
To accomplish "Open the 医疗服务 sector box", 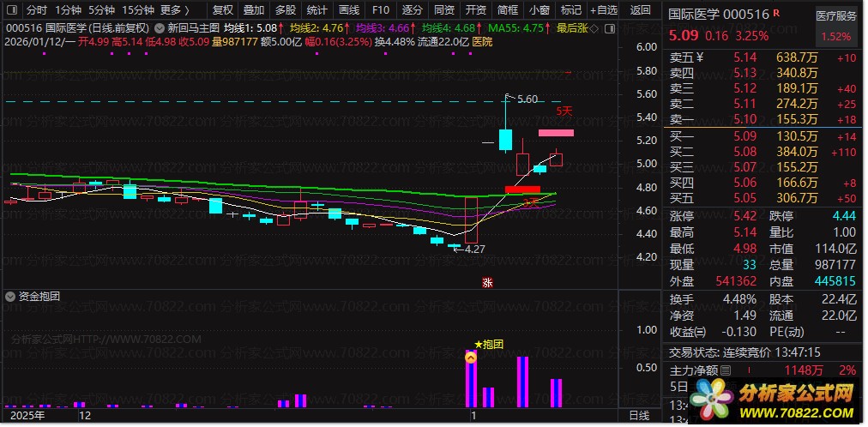I will tap(836, 27).
